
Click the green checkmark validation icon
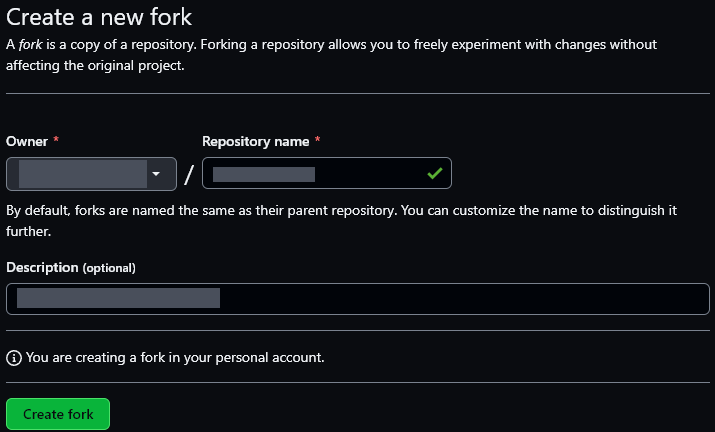(434, 174)
